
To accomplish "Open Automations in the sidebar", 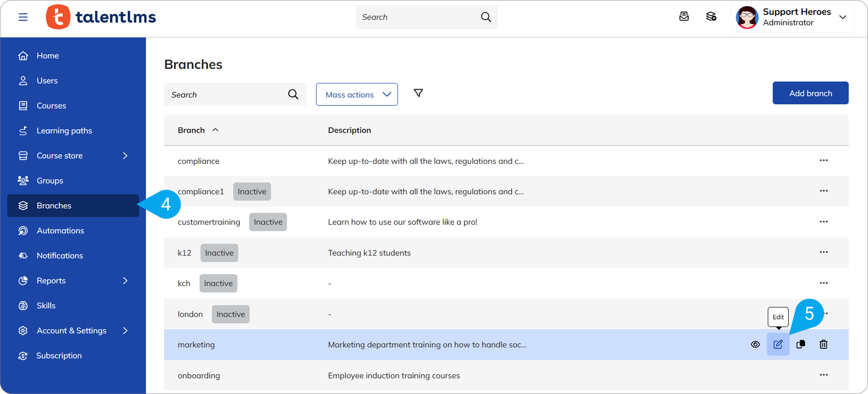I will coord(60,231).
